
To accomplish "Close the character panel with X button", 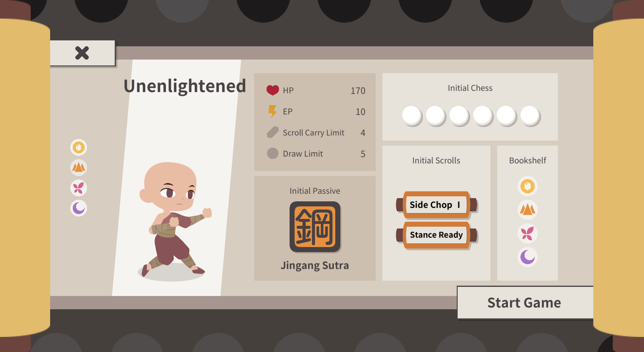I will [x=82, y=53].
